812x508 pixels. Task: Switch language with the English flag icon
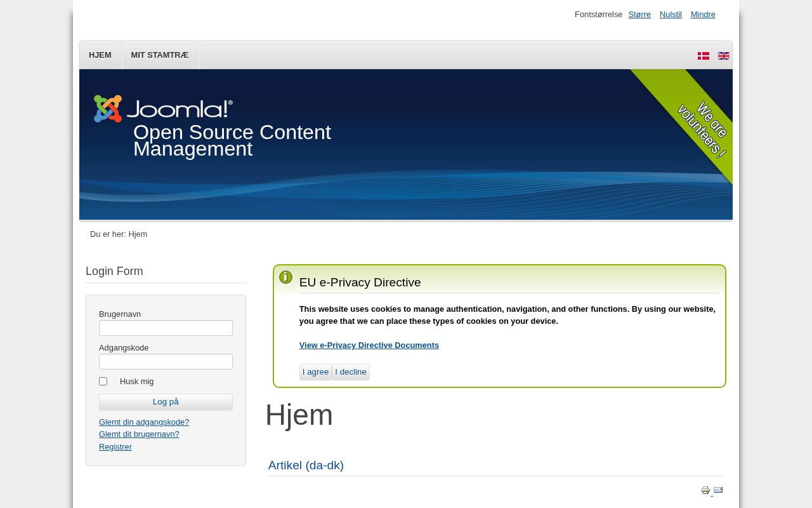pos(723,56)
